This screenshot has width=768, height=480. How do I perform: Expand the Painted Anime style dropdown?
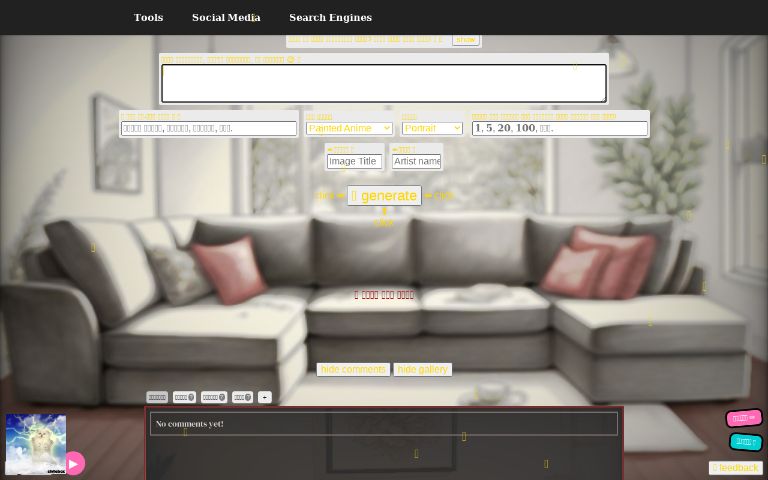[349, 128]
